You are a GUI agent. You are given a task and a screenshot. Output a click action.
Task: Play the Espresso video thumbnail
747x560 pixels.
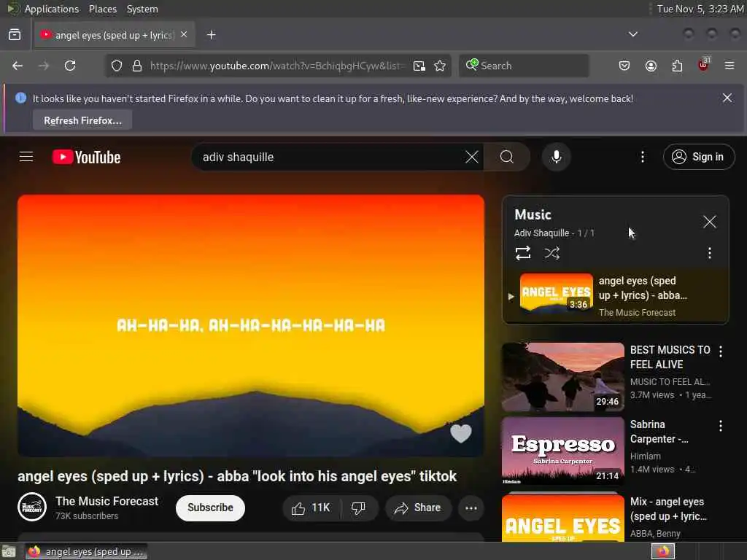563,451
